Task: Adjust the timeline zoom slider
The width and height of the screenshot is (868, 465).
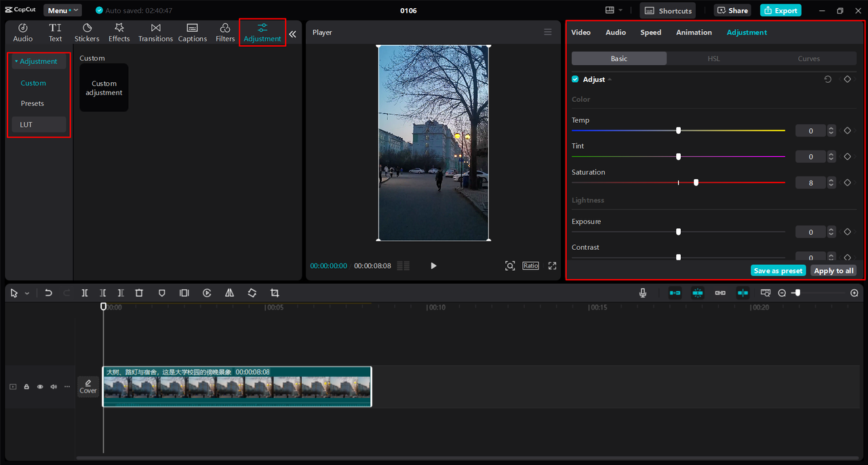Action: point(797,293)
